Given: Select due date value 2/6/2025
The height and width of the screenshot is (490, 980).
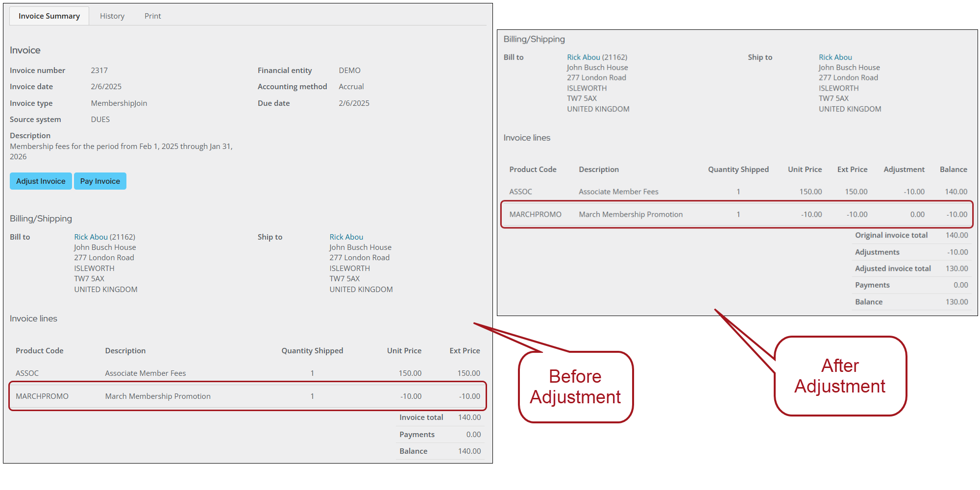Looking at the screenshot, I should point(354,103).
